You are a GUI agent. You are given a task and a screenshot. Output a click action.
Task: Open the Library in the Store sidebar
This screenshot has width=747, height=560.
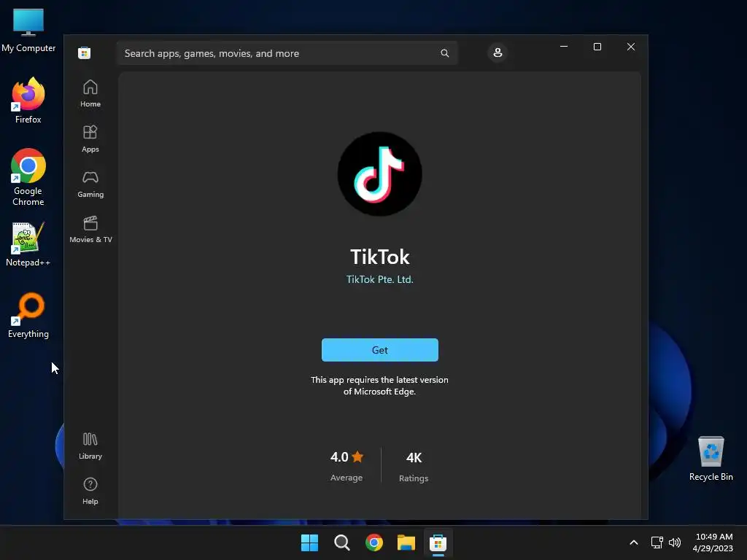pos(90,446)
